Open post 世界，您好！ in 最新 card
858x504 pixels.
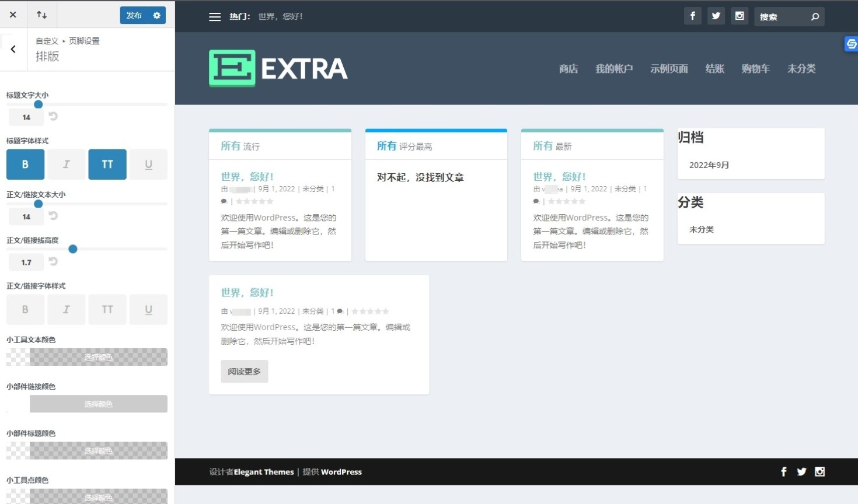coord(559,176)
